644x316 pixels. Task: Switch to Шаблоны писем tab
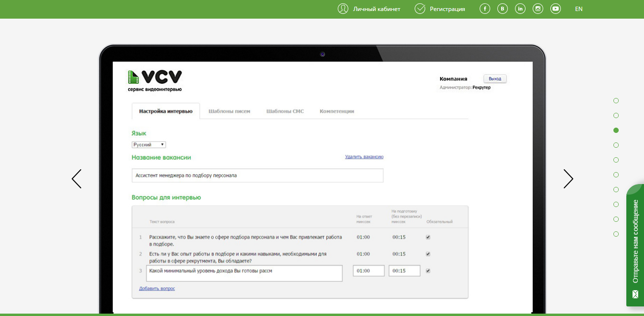229,111
